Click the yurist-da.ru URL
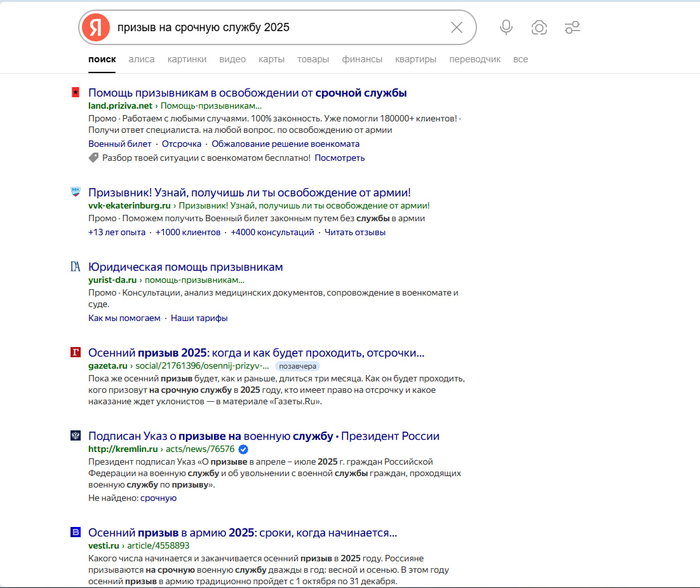This screenshot has height=588, width=700. [112, 280]
